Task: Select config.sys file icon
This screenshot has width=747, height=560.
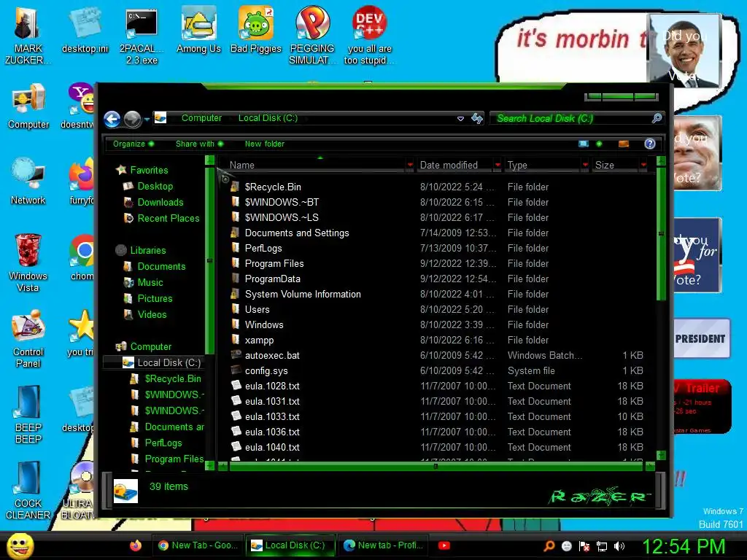Action: pyautogui.click(x=236, y=370)
